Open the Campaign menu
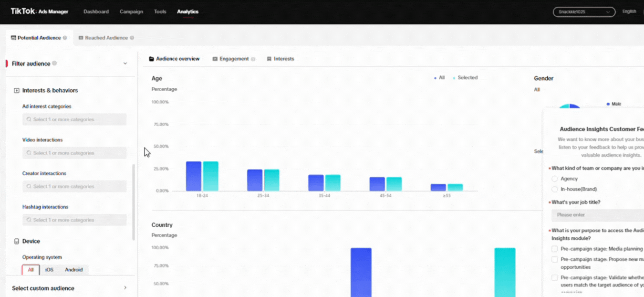 [131, 11]
